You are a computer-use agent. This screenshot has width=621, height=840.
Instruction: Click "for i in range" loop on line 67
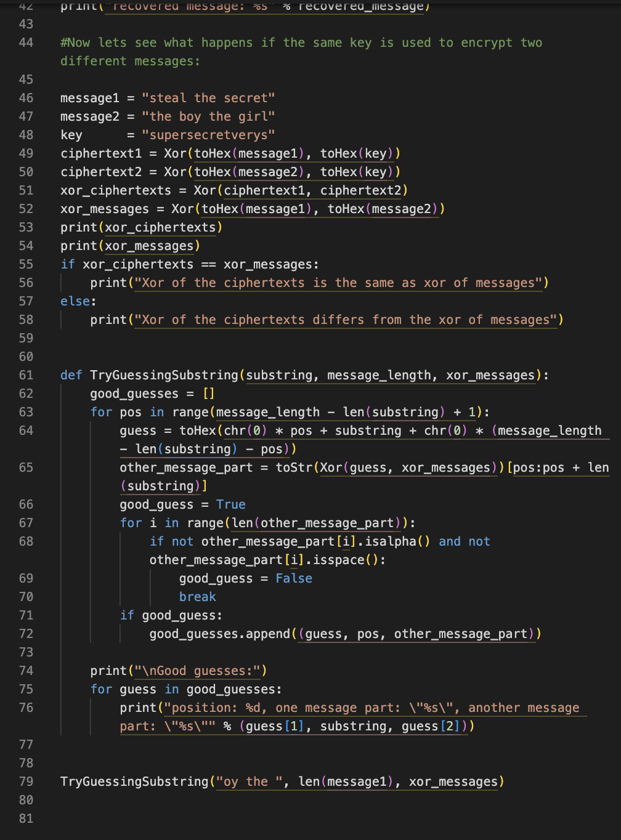[x=171, y=523]
